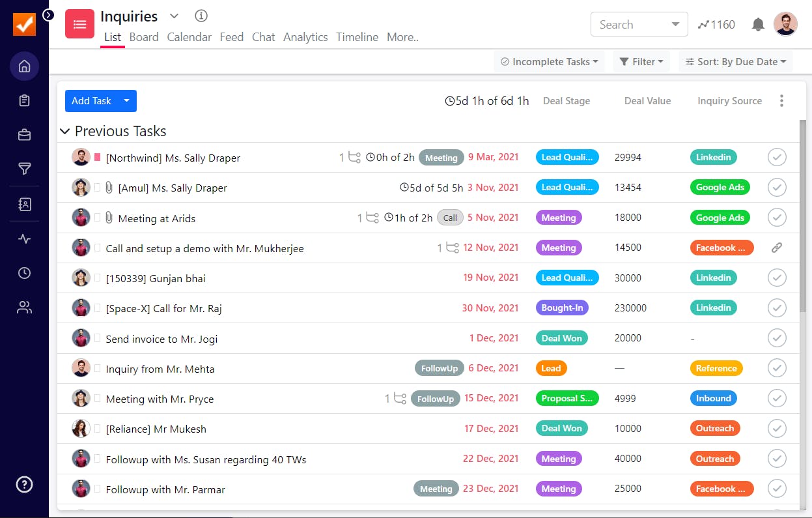Open the Sort: By Due Date dropdown

click(x=735, y=61)
